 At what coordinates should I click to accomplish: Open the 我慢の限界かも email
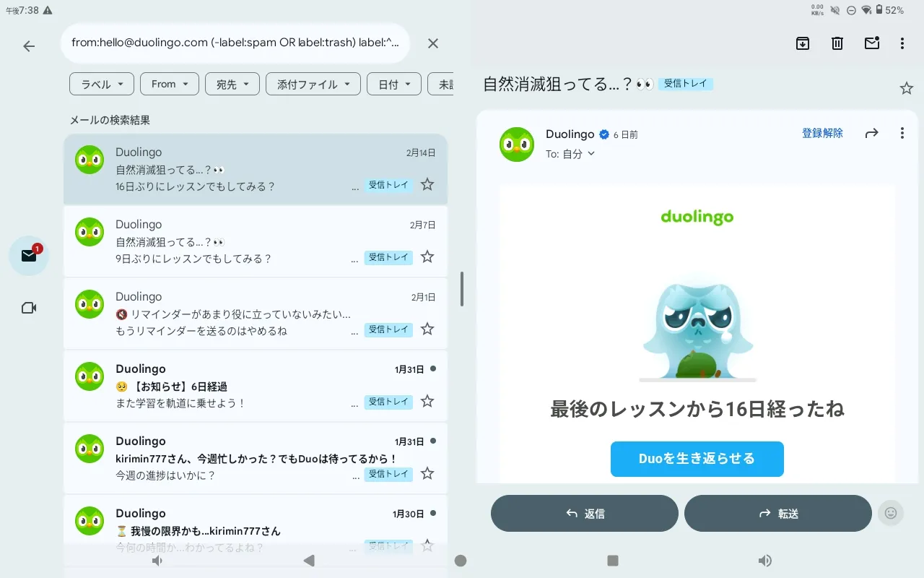coord(256,530)
